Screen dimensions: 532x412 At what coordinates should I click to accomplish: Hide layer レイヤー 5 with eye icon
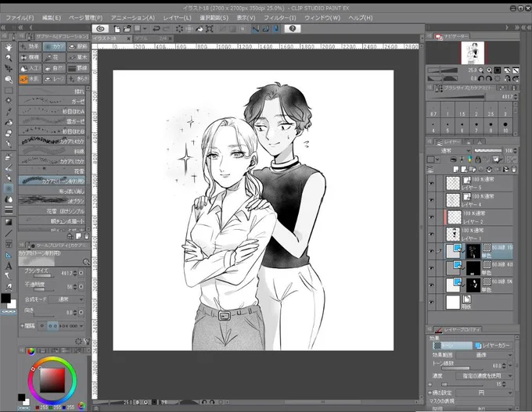point(431,183)
